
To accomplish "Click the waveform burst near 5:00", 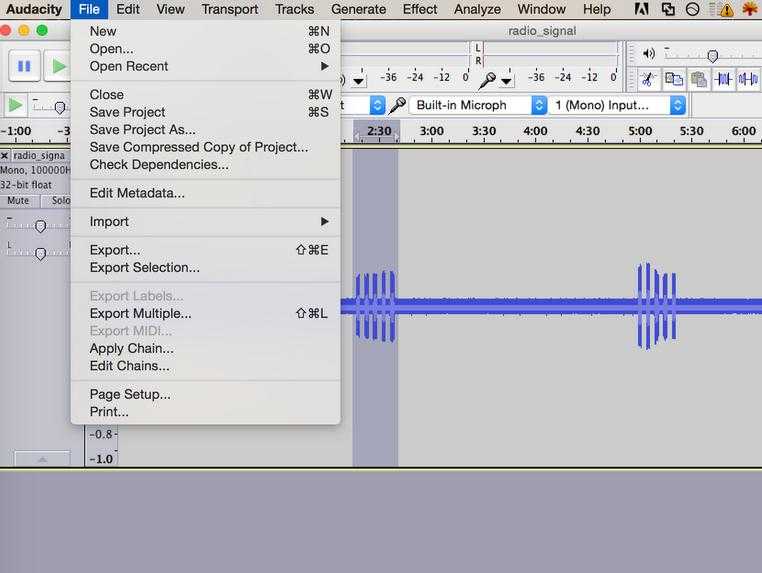I will [x=657, y=306].
